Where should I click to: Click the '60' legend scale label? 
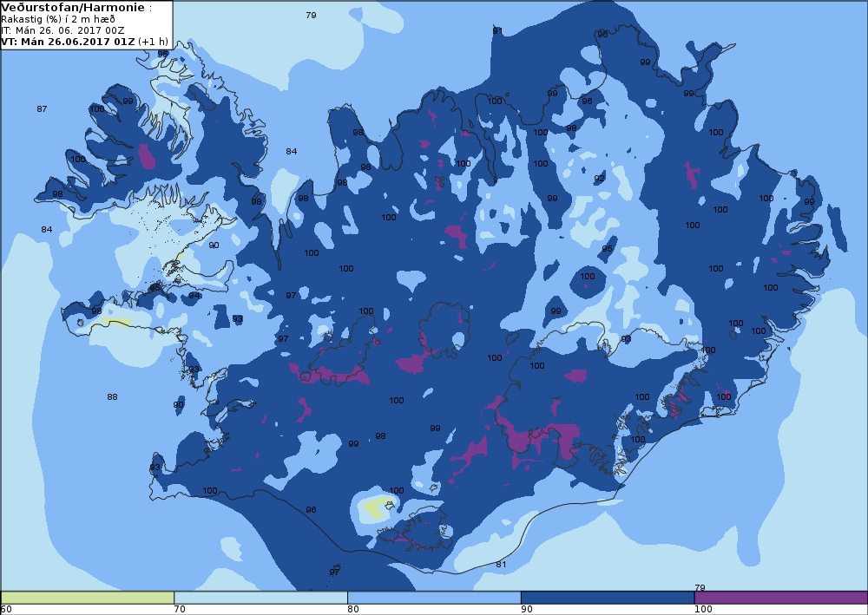[x=6, y=609]
